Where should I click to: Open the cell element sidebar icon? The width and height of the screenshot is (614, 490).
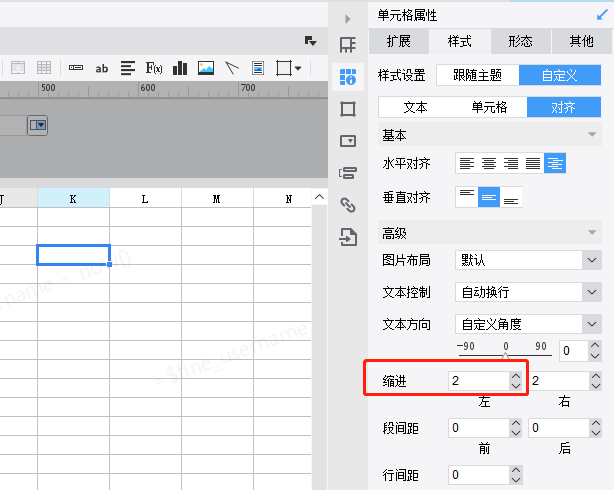[x=348, y=45]
